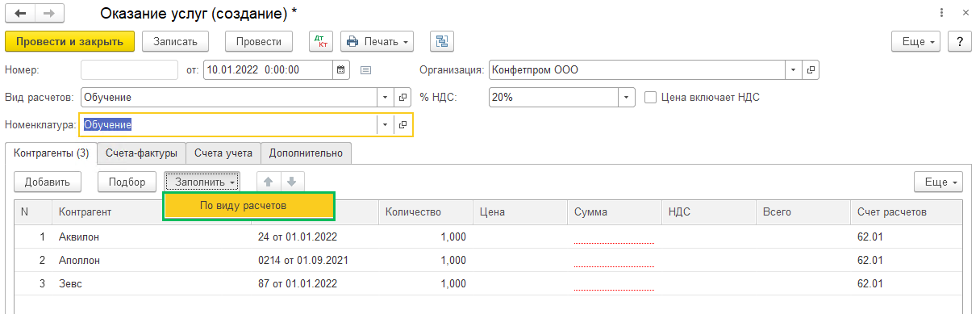Click the Количество column header
Image resolution: width=980 pixels, height=314 pixels.
425,212
